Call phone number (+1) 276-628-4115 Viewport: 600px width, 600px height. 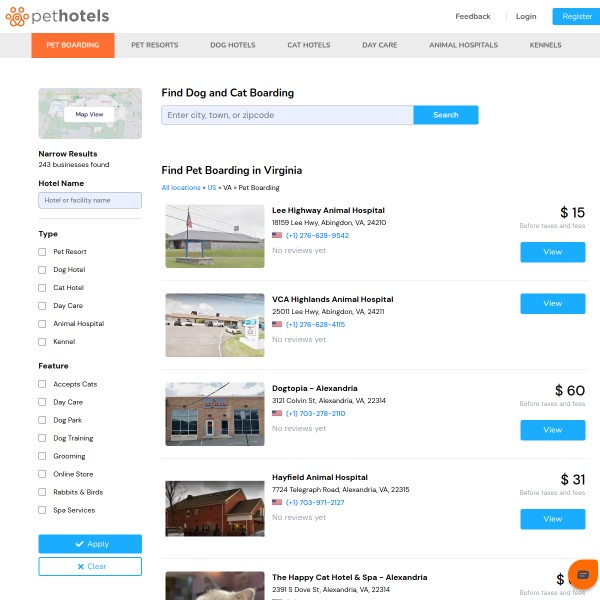pyautogui.click(x=315, y=324)
